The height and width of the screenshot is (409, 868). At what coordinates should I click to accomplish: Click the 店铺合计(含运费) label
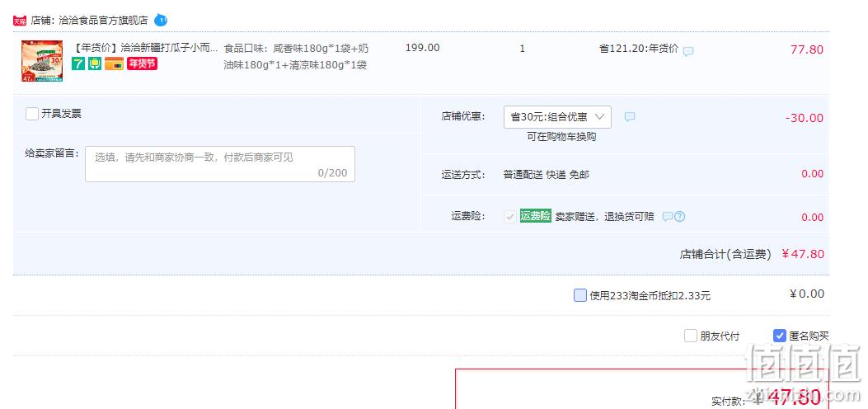(725, 255)
